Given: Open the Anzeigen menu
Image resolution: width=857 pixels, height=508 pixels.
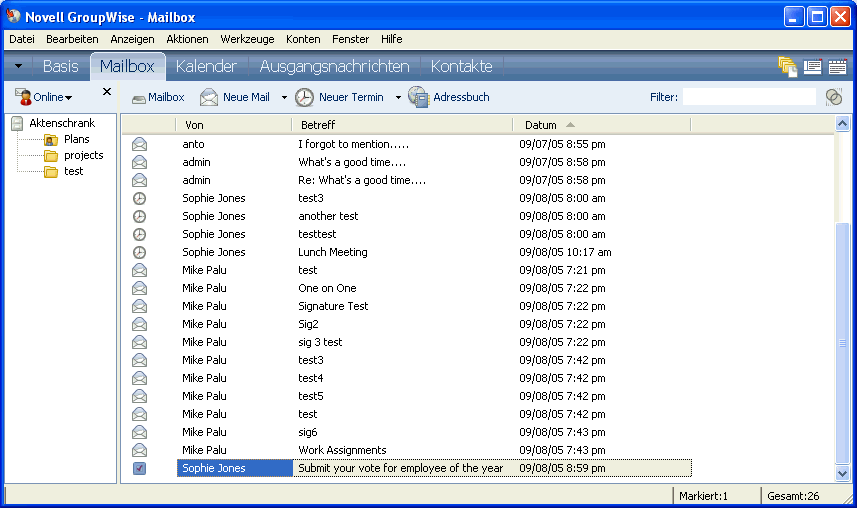Looking at the screenshot, I should 132,39.
